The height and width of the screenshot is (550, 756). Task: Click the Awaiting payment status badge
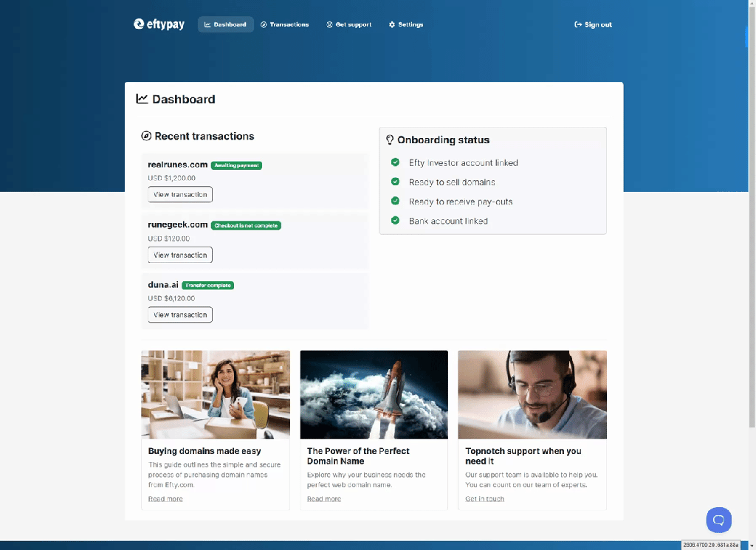(x=236, y=165)
